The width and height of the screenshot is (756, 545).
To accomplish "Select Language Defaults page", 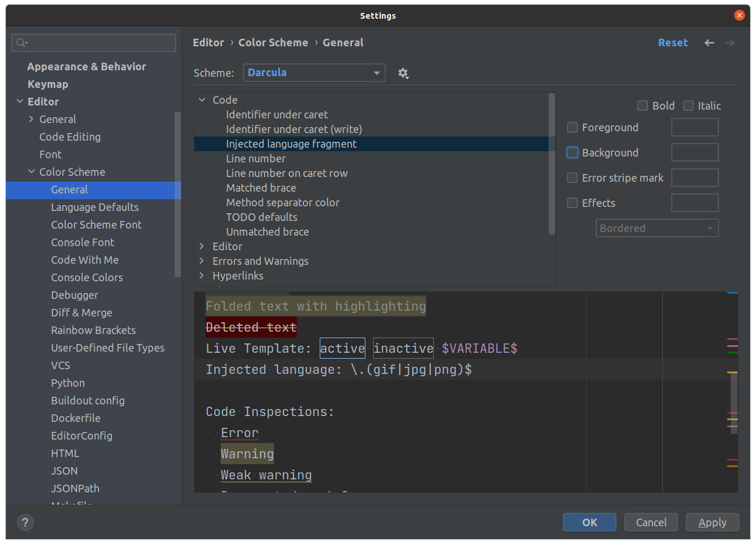I will tap(95, 207).
